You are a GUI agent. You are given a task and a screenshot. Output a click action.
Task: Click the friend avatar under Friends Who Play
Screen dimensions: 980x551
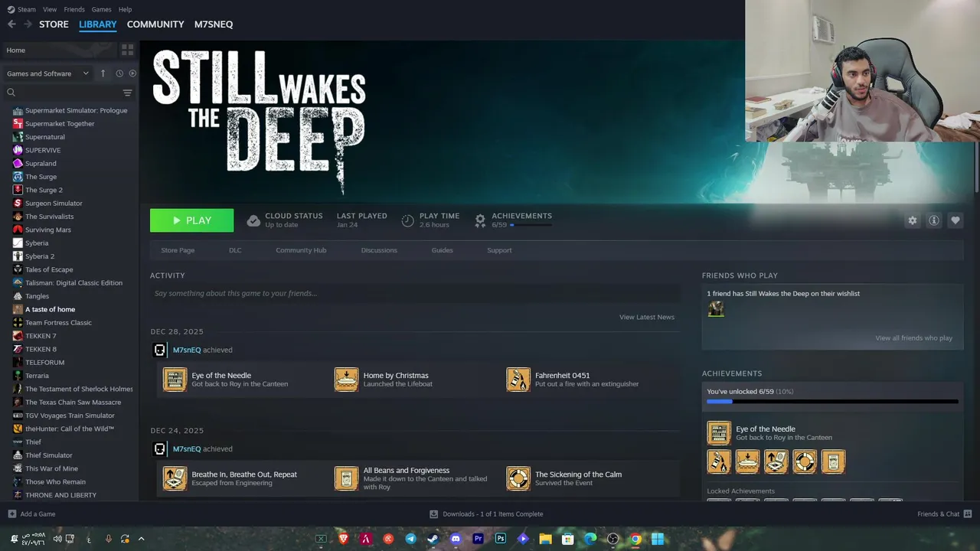click(x=716, y=308)
